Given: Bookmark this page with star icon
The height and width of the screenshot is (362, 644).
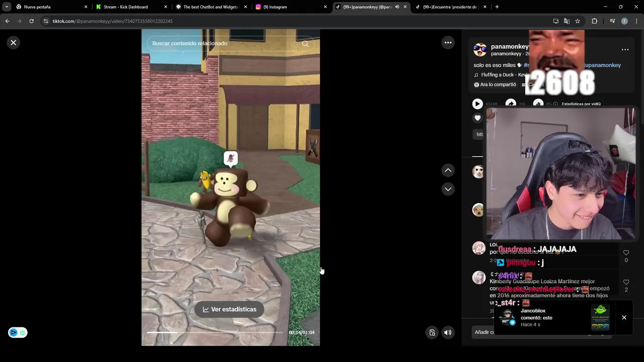Looking at the screenshot, I should point(578,21).
